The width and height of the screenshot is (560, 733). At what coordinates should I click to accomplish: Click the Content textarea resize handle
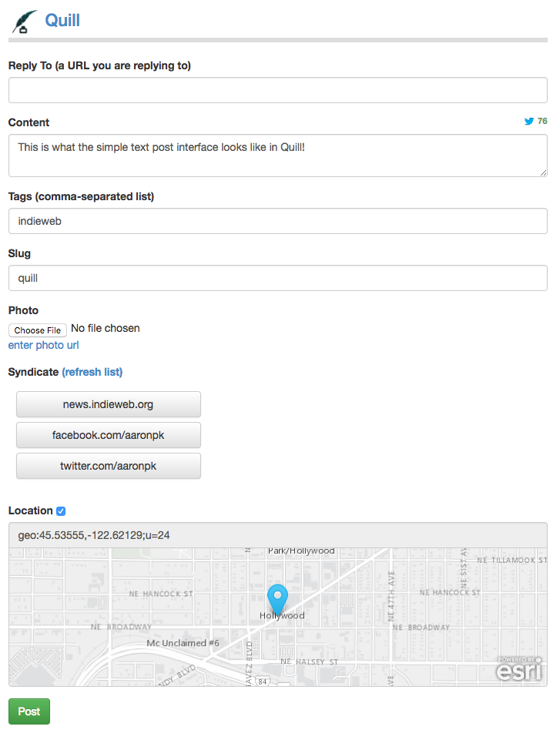pyautogui.click(x=543, y=172)
